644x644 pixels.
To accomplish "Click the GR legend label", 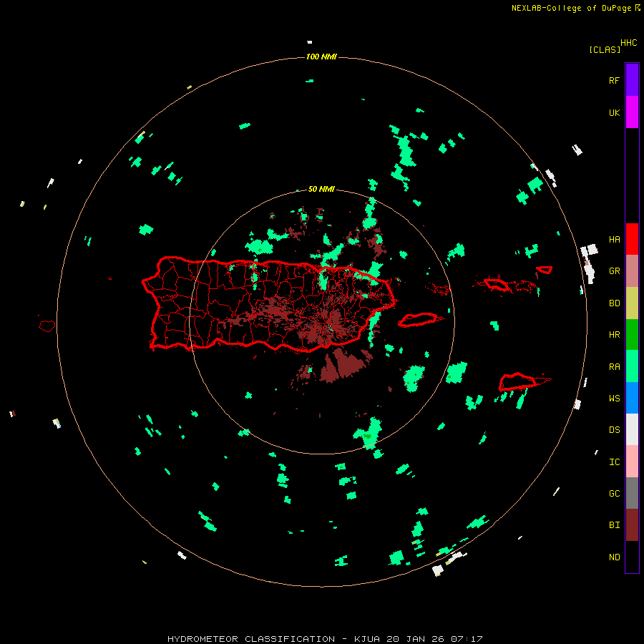I will pos(614,271).
